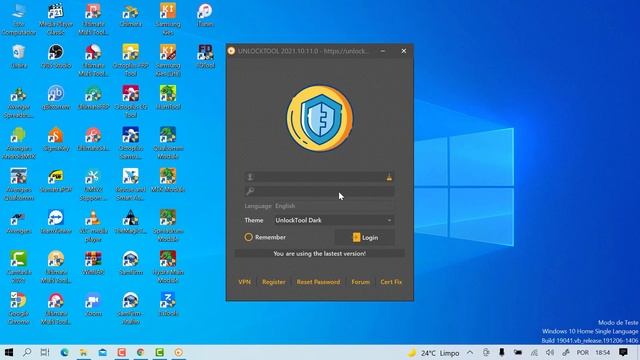
Task: Show hidden system tray icons chevron
Action: pyautogui.click(x=470, y=352)
